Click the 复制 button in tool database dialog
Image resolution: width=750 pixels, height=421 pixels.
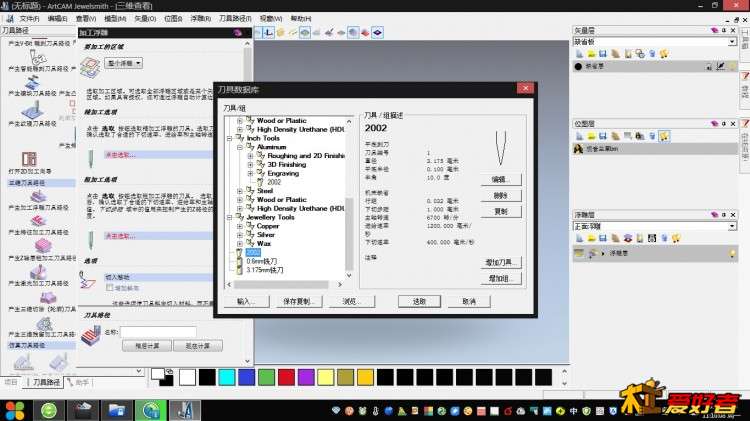500,211
